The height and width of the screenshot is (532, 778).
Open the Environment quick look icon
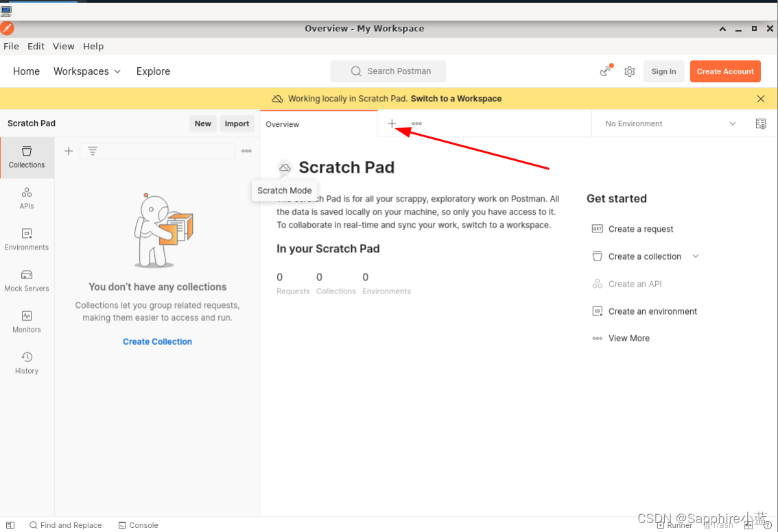(x=760, y=123)
